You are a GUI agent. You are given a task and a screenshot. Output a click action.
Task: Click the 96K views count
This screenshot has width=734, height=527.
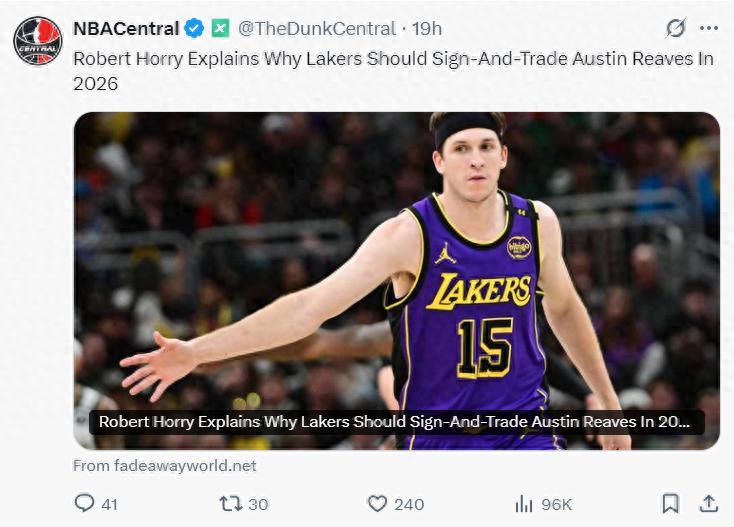[556, 504]
